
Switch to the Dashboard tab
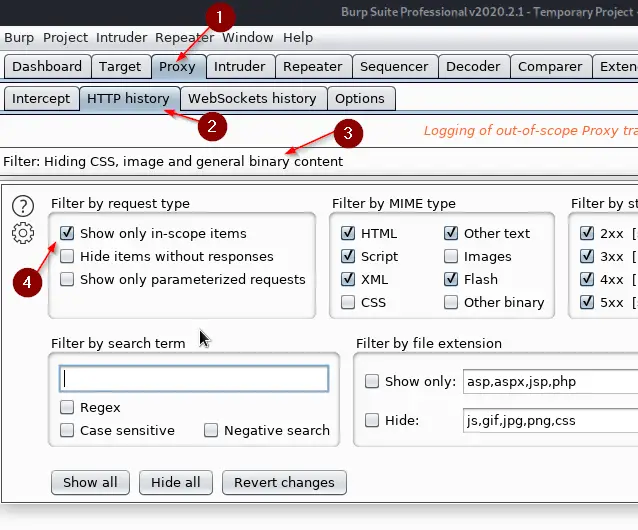coord(47,66)
